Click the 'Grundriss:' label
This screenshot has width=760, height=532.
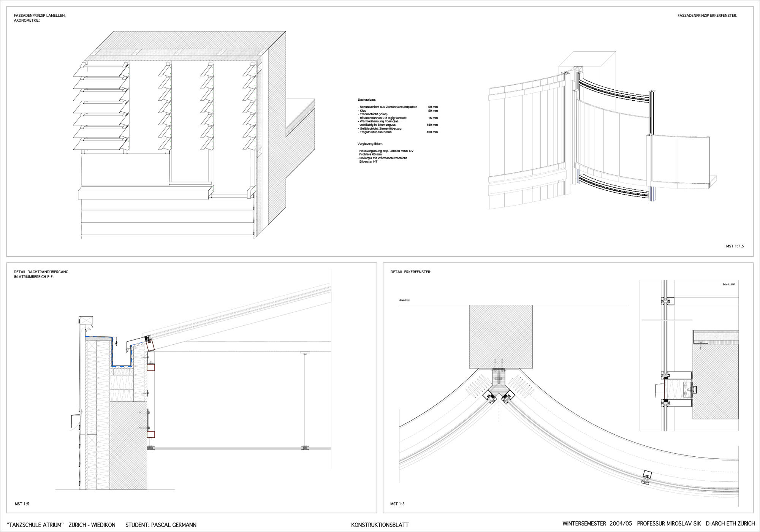tap(404, 300)
